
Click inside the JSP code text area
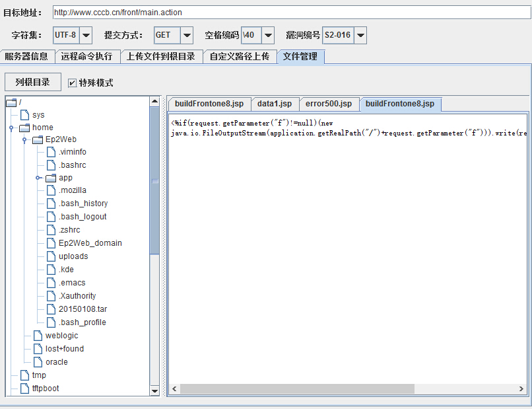click(347, 248)
